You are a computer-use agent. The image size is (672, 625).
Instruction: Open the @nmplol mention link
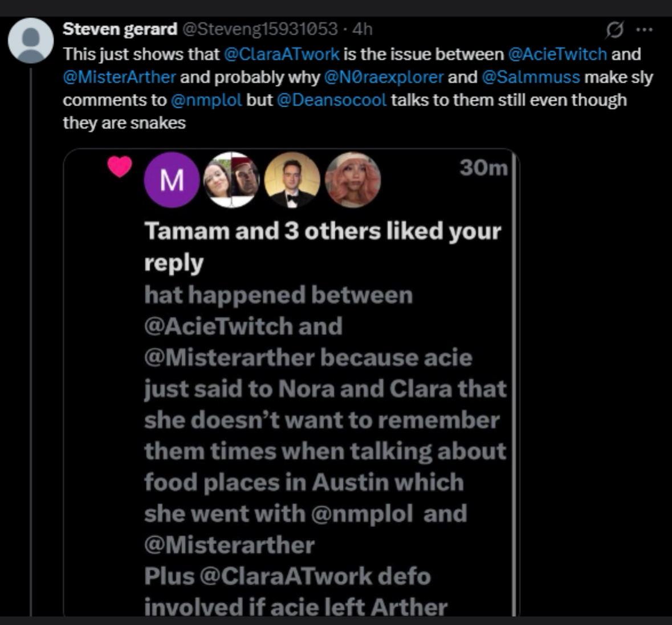[206, 100]
